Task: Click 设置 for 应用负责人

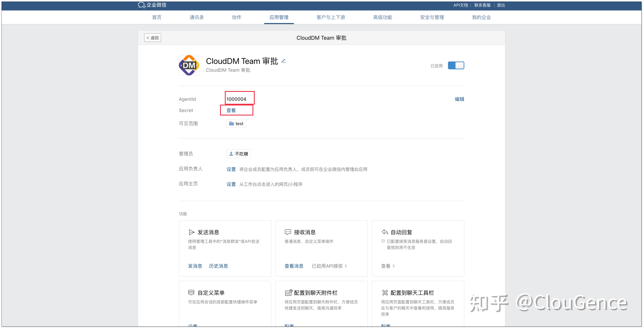Action: click(x=231, y=169)
